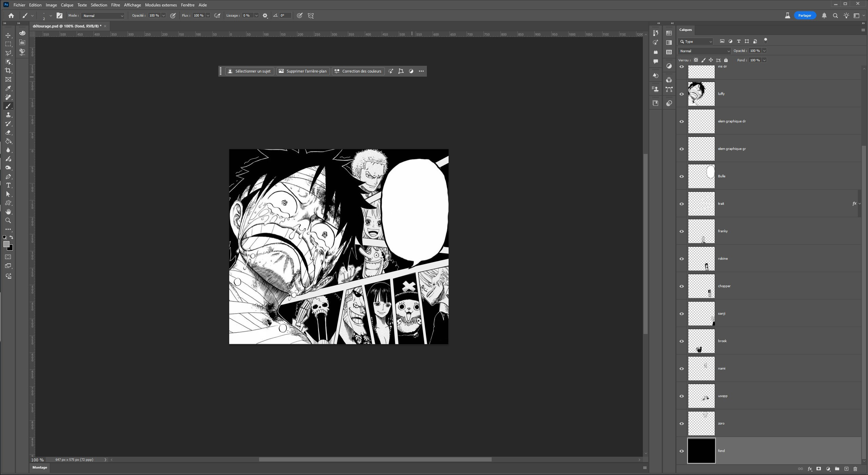Screen dimensions: 868x475
Task: Select the Pen tool
Action: pyautogui.click(x=8, y=177)
